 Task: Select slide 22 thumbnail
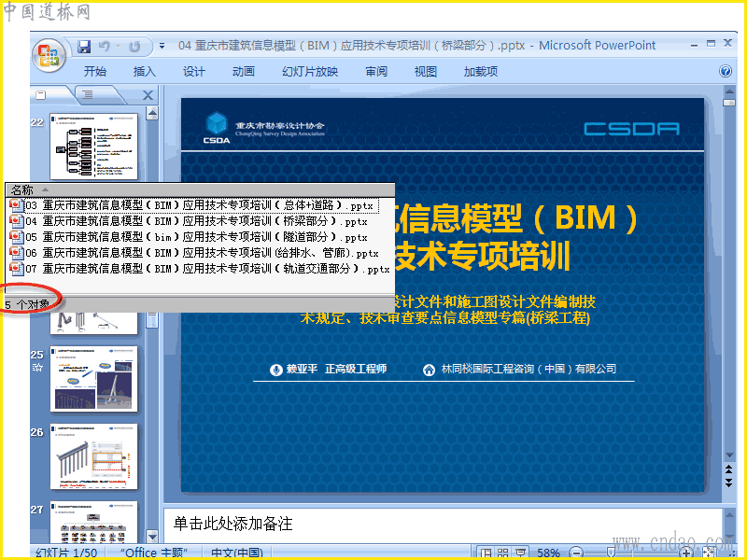94,147
